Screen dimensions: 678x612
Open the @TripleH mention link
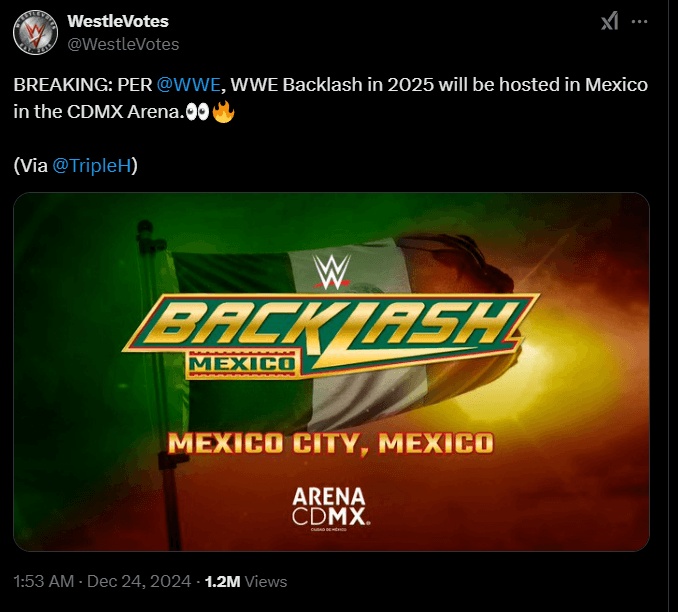(x=92, y=166)
